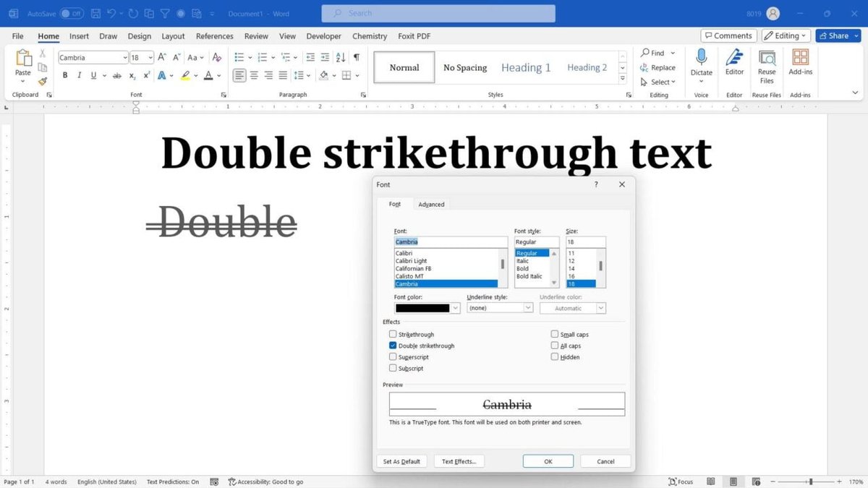Check the Hidden effect checkbox
The height and width of the screenshot is (488, 868).
coord(554,356)
